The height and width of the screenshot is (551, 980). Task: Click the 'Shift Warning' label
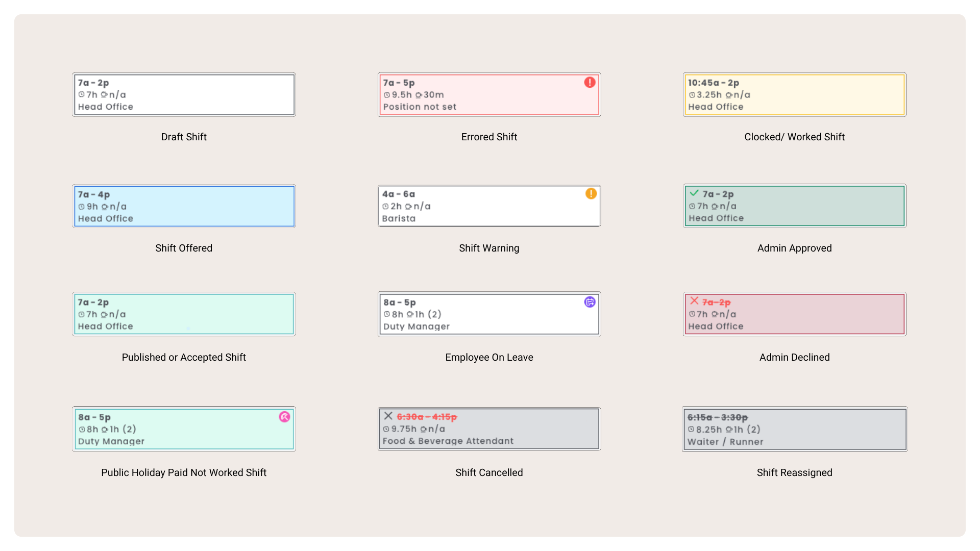[488, 248]
